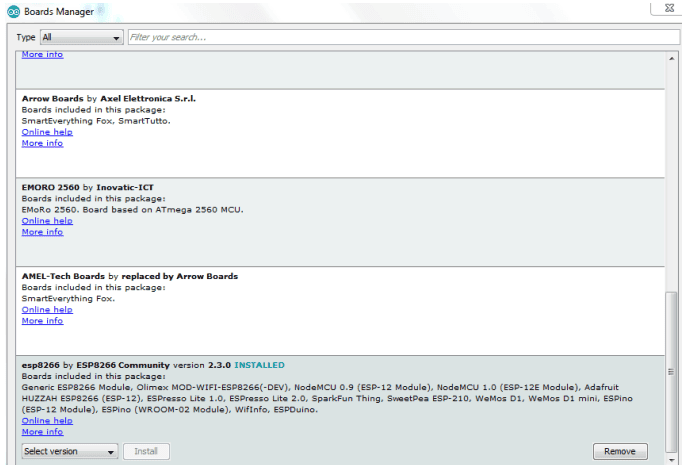The height and width of the screenshot is (465, 682).
Task: Click the SmartEverything Fox, SmartTutto board list
Action: [96, 121]
